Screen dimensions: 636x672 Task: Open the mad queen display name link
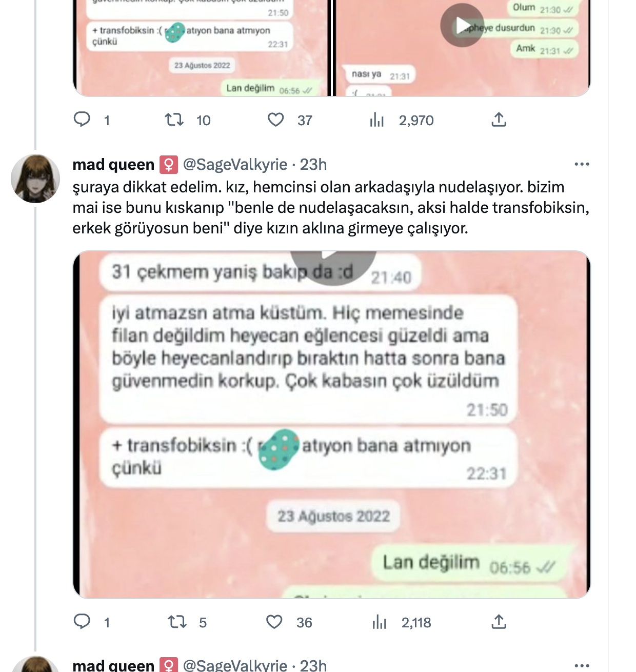[x=113, y=164]
